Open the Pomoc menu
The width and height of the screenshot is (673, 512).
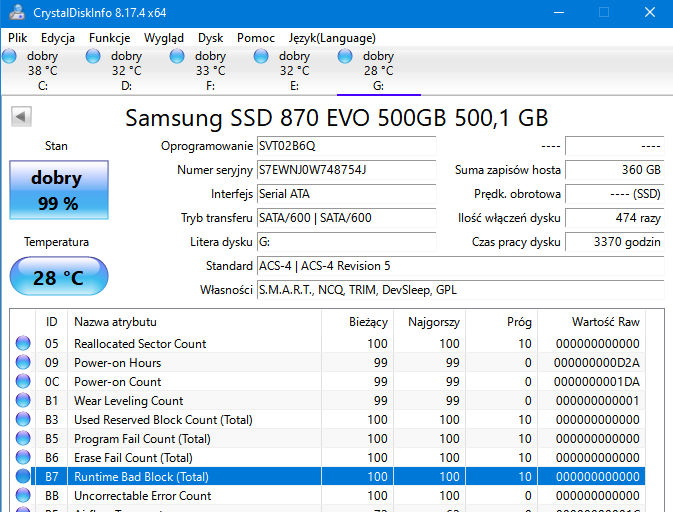[x=256, y=38]
